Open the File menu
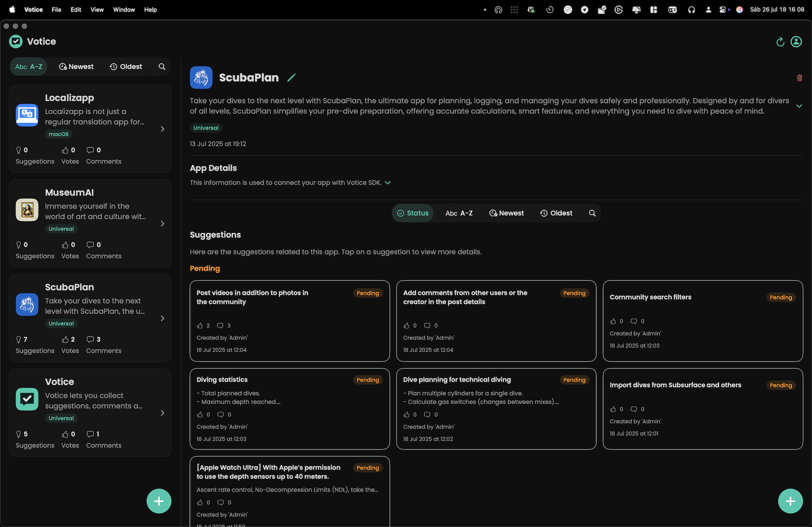The image size is (812, 527). coord(56,10)
